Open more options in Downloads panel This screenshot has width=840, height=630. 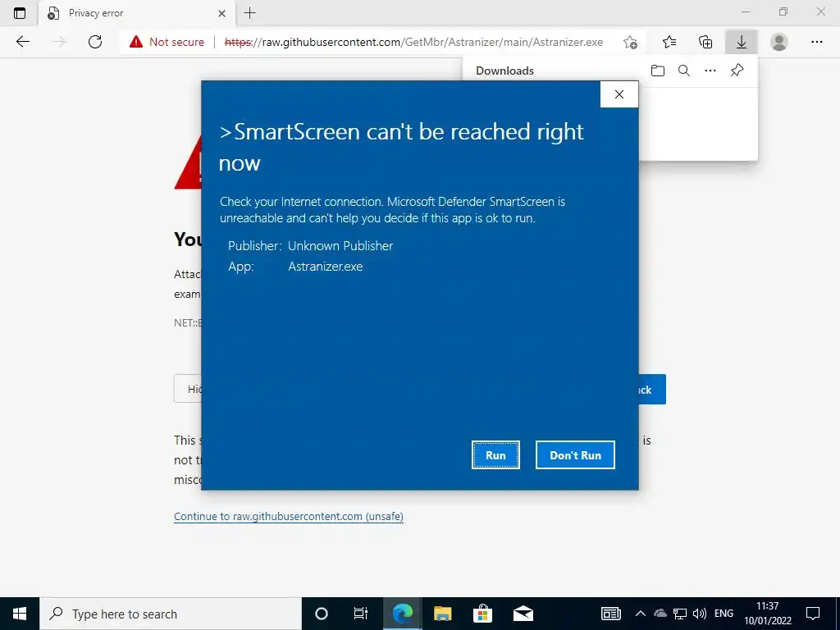(x=710, y=71)
